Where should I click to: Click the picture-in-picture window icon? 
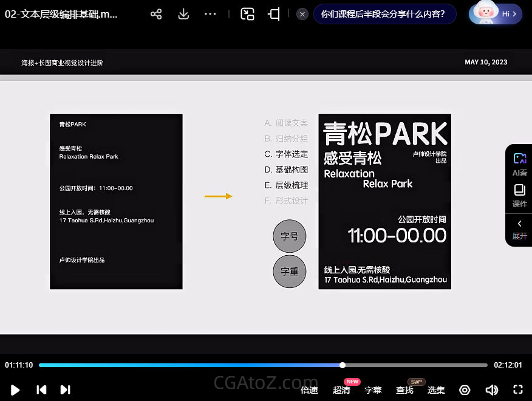coord(247,14)
